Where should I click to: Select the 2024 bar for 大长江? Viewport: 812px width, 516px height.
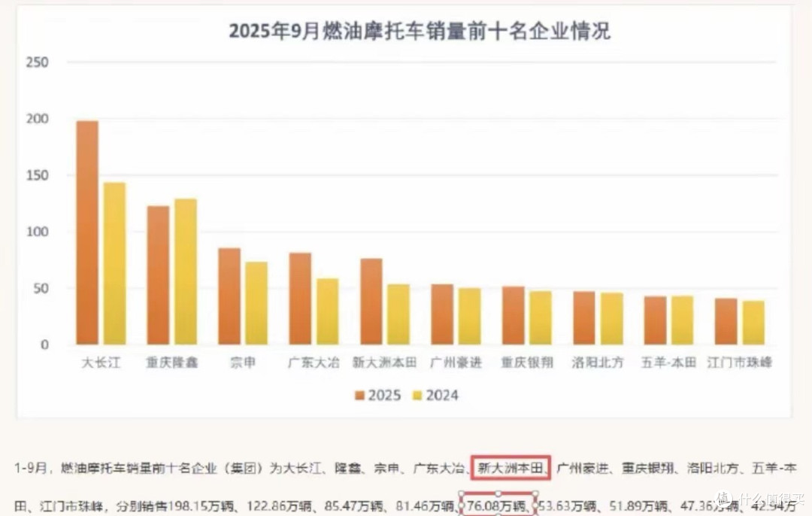[114, 263]
